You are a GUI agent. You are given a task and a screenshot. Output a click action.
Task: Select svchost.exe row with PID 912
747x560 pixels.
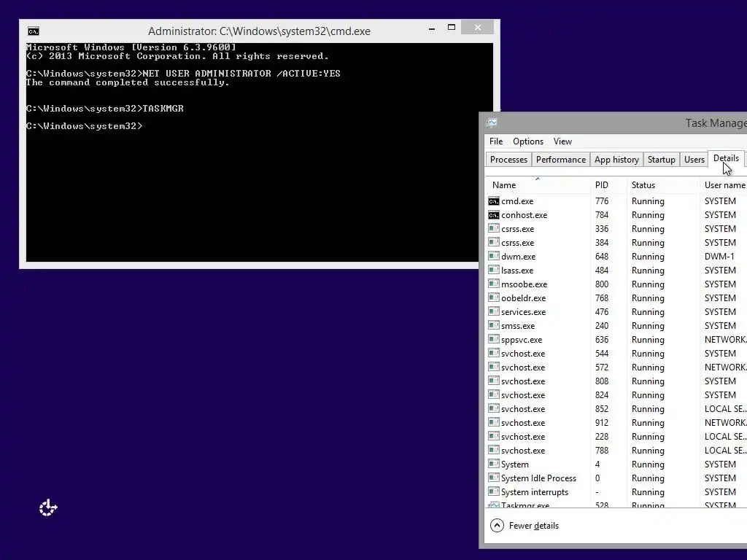[616, 422]
